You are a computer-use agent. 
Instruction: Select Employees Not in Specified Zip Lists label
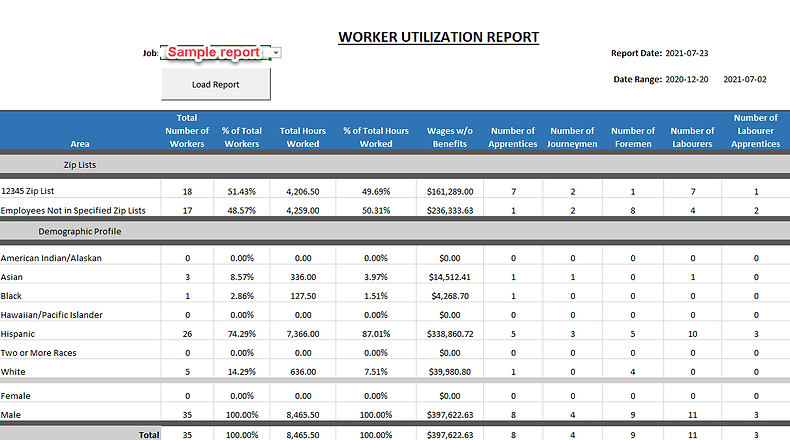click(73, 211)
